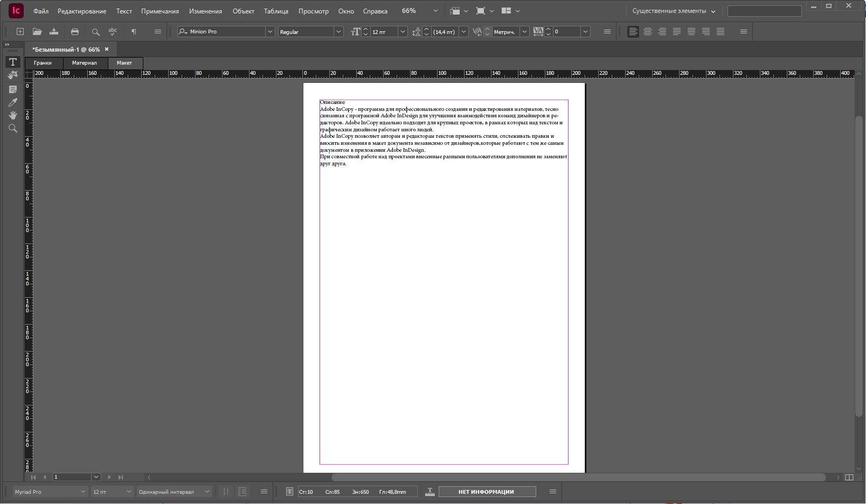Open the Примечания menu
The height and width of the screenshot is (504, 866).
click(x=160, y=11)
